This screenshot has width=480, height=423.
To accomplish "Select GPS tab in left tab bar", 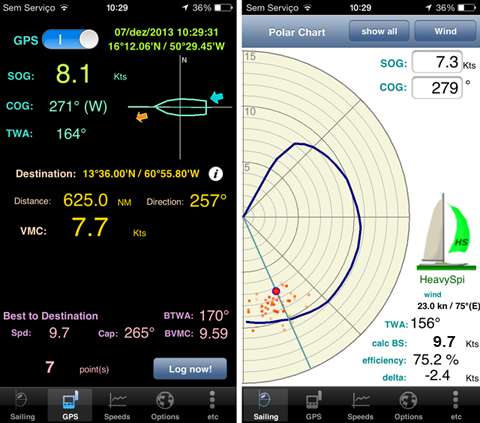I will pyautogui.click(x=70, y=405).
